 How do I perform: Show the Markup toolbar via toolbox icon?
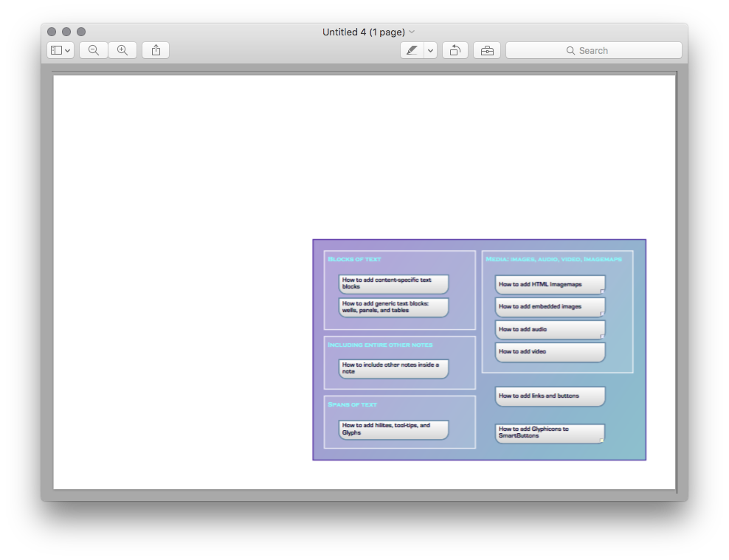pos(486,49)
